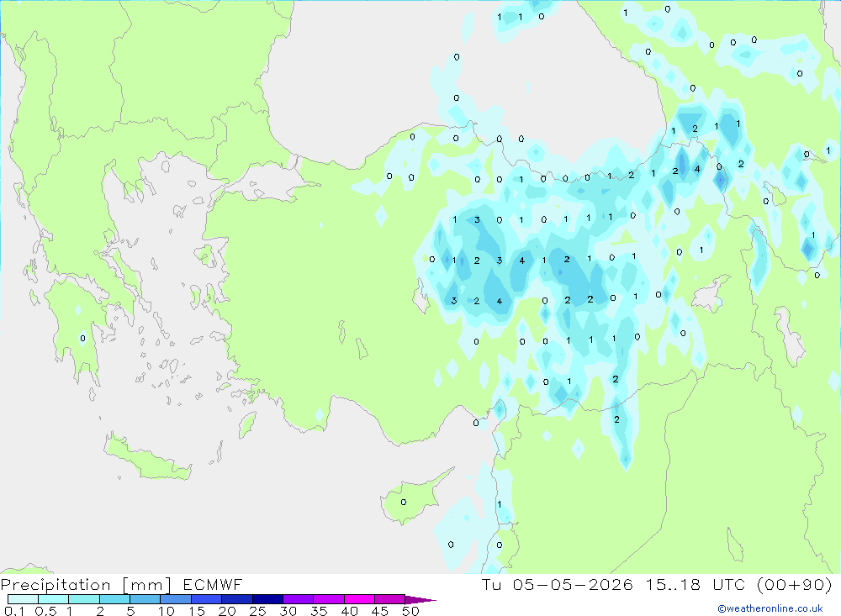The width and height of the screenshot is (841, 616).
Task: Pick the 30–35 mm violet legend swatch
Action: point(299,599)
